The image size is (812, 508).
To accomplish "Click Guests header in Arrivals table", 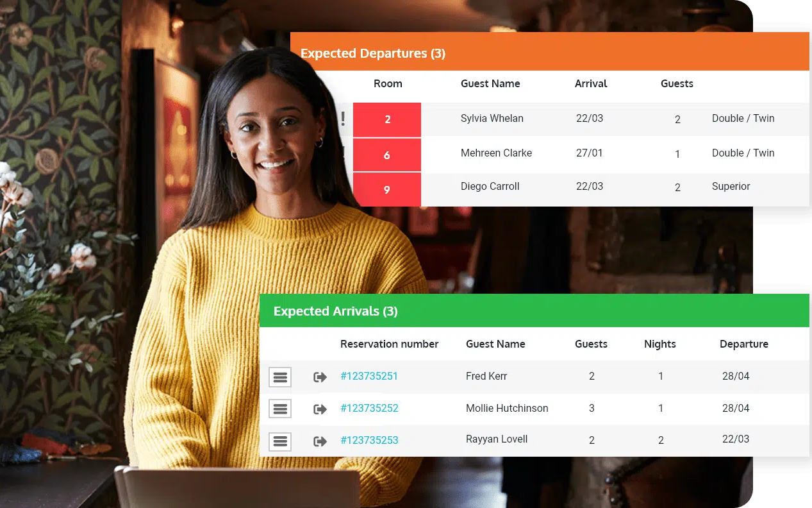I will [x=591, y=344].
